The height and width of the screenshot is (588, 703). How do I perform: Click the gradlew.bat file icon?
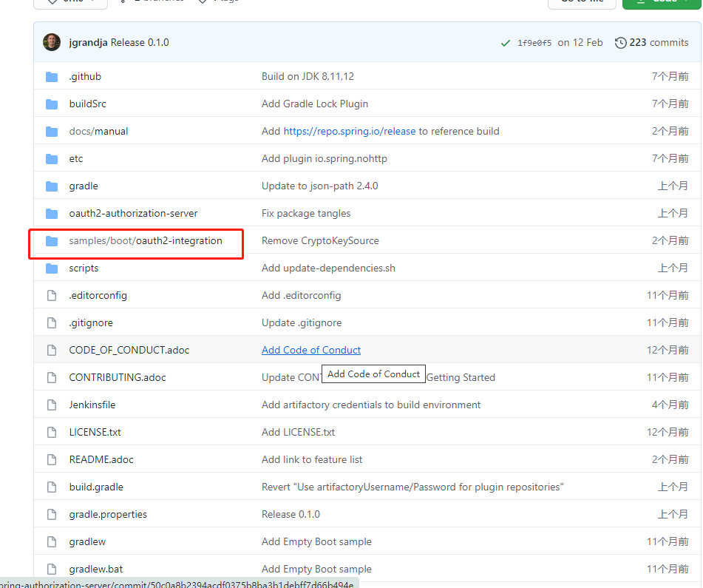[52, 570]
